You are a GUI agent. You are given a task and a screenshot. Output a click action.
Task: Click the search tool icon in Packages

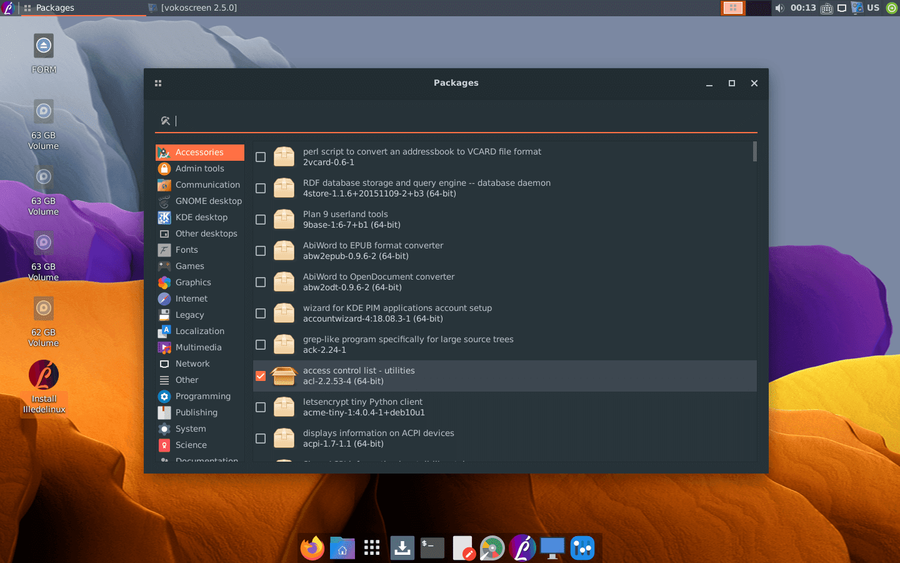click(165, 121)
